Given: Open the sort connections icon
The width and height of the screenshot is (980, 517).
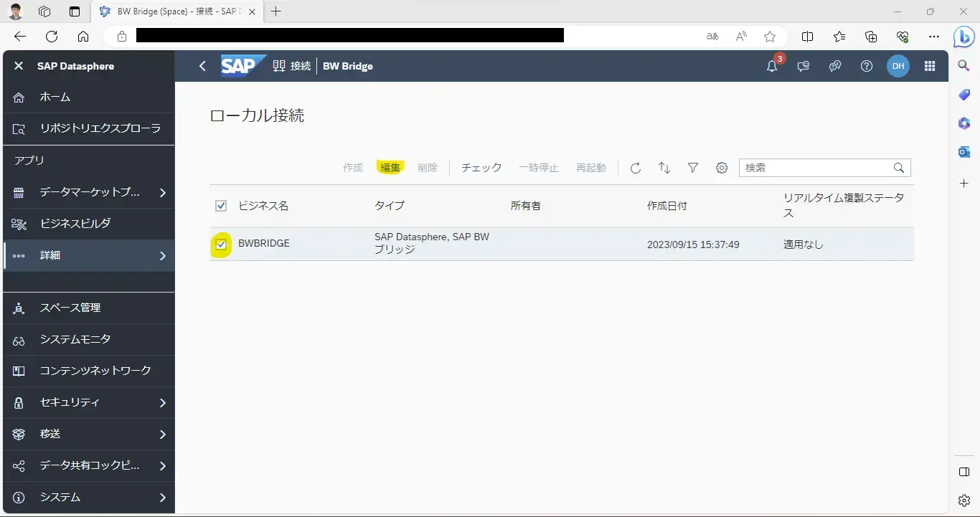Looking at the screenshot, I should (664, 168).
